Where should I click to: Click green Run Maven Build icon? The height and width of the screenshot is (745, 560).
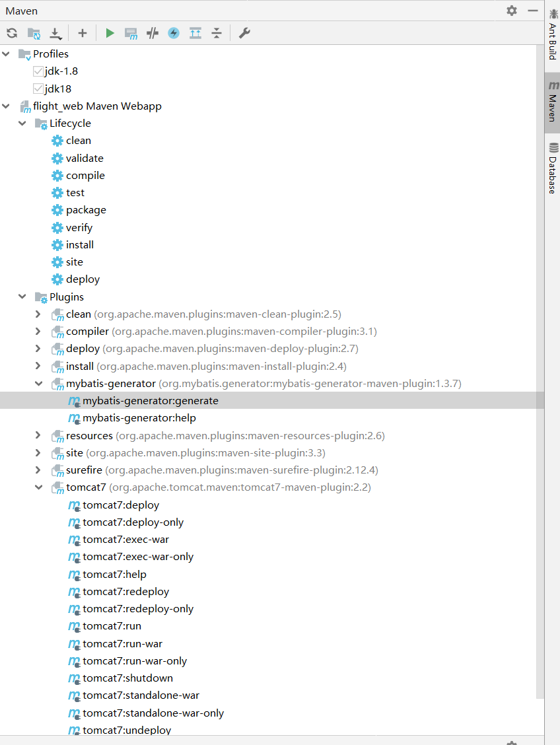110,33
